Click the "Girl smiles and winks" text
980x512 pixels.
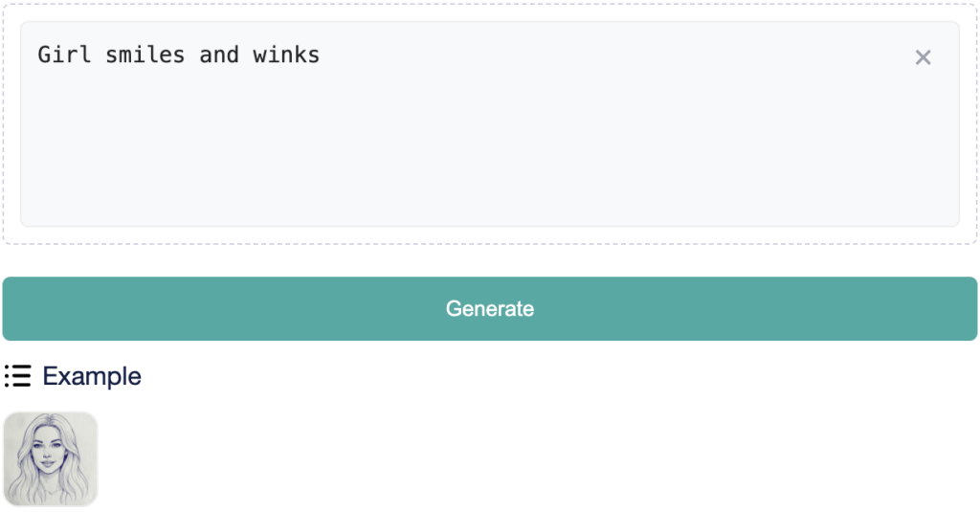click(x=179, y=56)
